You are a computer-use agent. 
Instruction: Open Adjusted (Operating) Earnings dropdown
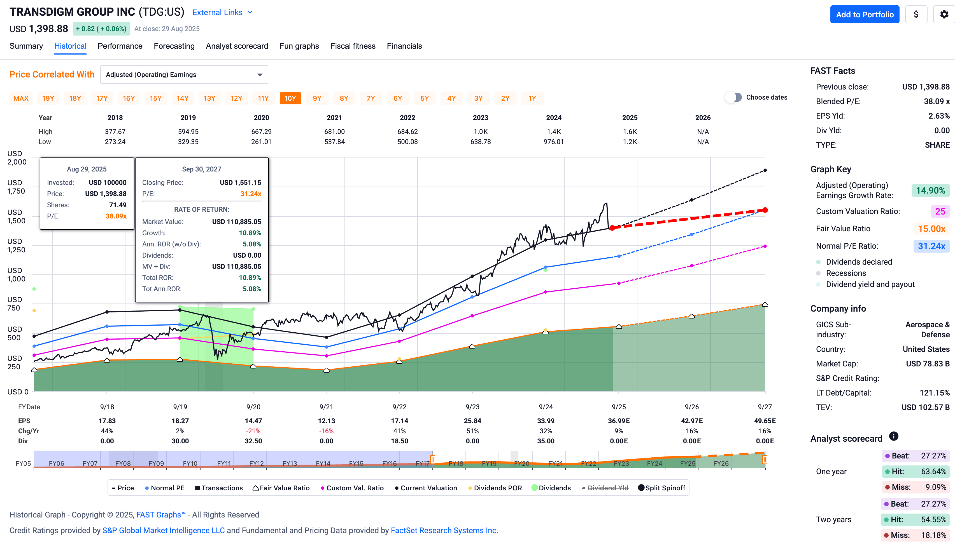click(x=184, y=75)
